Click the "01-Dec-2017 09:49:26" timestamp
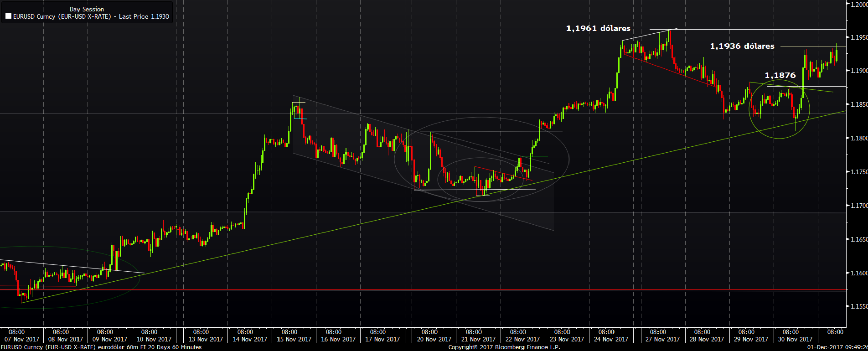Image resolution: width=868 pixels, height=351 pixels. (x=837, y=347)
